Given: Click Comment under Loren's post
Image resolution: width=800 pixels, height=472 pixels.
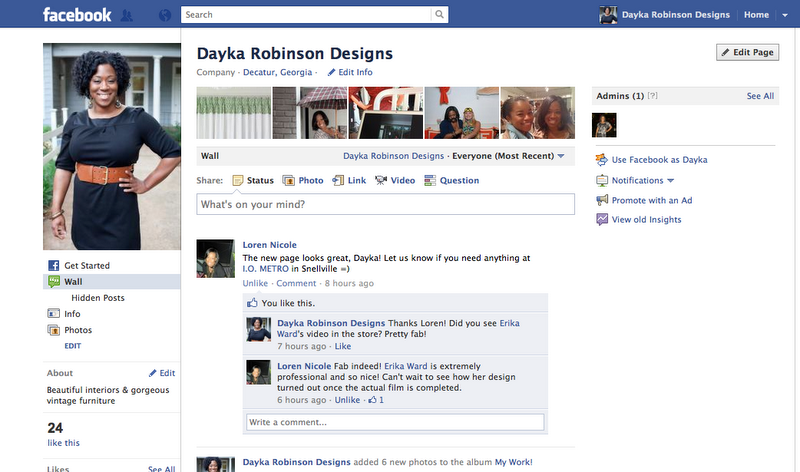Looking at the screenshot, I should point(296,283).
